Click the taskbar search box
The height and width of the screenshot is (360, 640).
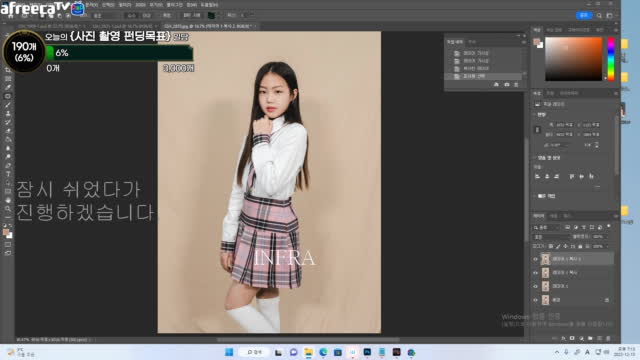(x=254, y=352)
